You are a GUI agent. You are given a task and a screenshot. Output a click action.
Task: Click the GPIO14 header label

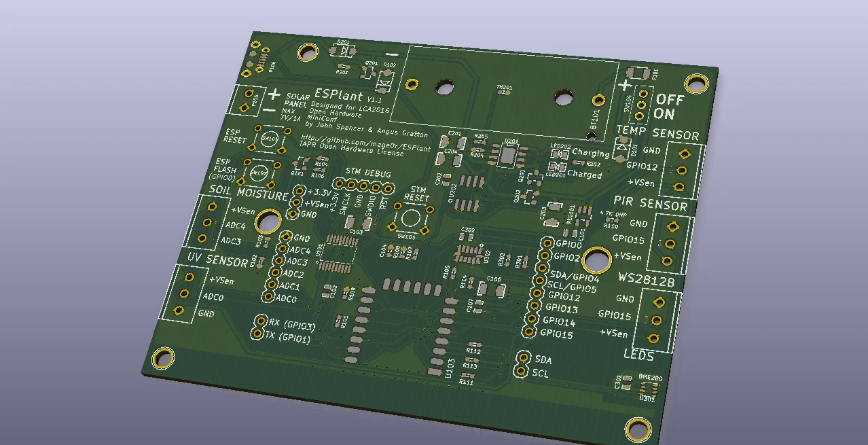tap(560, 322)
